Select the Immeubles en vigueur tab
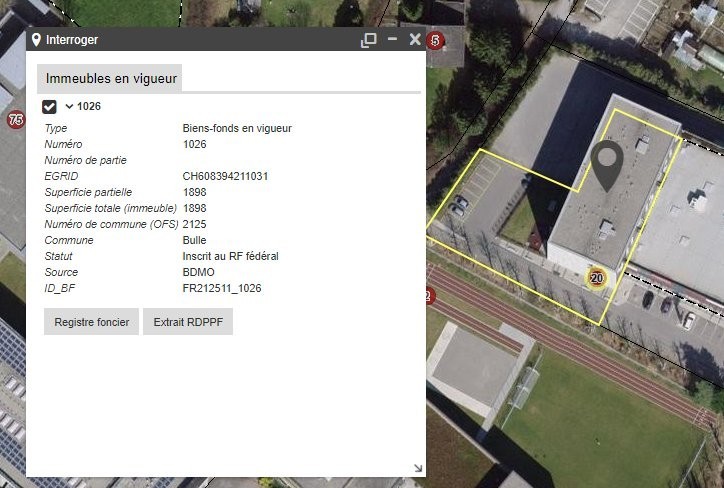 110,78
